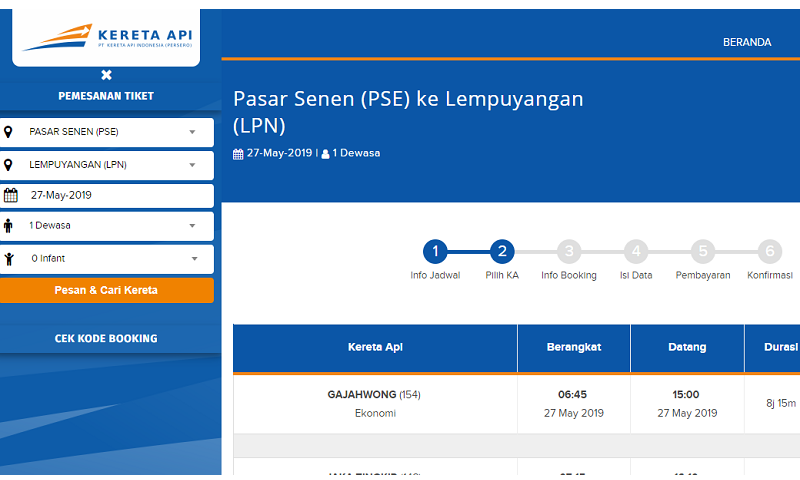
Task: Open the Pasar Senen (PSE) origin dropdown
Action: point(112,132)
